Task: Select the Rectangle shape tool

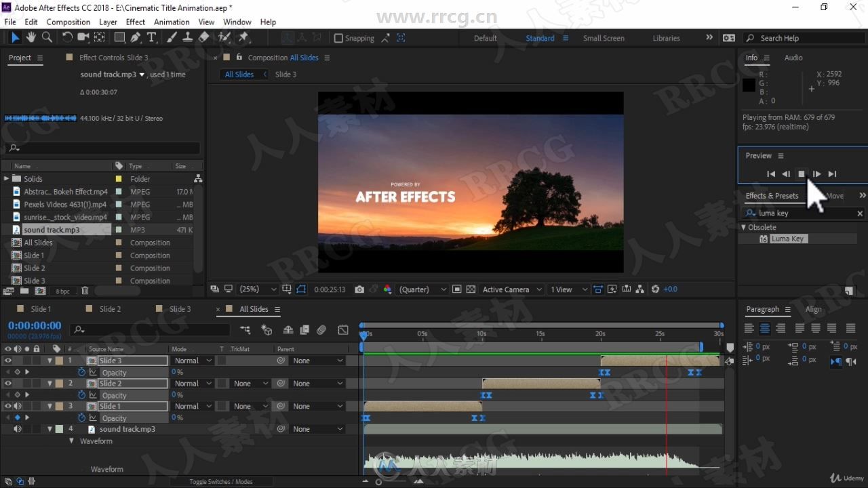Action: 119,37
